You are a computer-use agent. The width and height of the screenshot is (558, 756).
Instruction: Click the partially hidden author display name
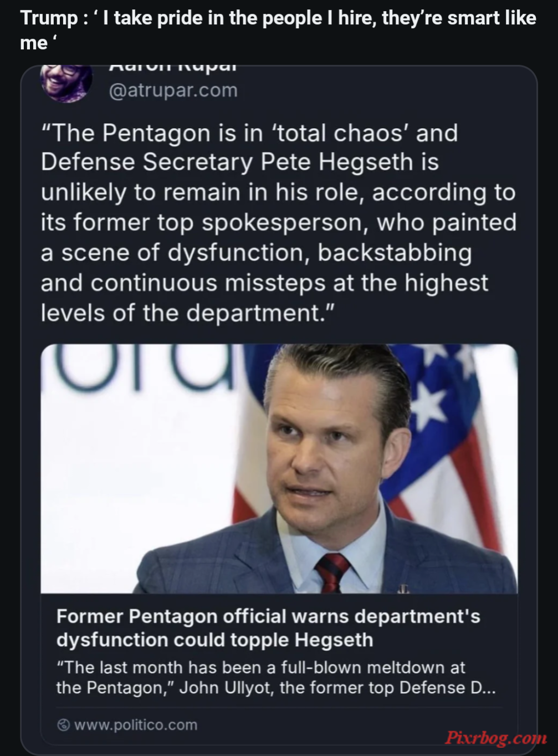173,69
